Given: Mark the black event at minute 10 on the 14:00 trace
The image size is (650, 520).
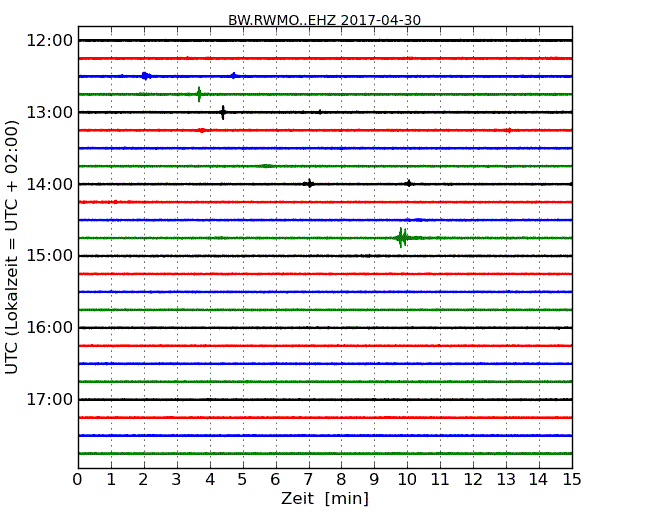Looking at the screenshot, I should (x=409, y=184).
